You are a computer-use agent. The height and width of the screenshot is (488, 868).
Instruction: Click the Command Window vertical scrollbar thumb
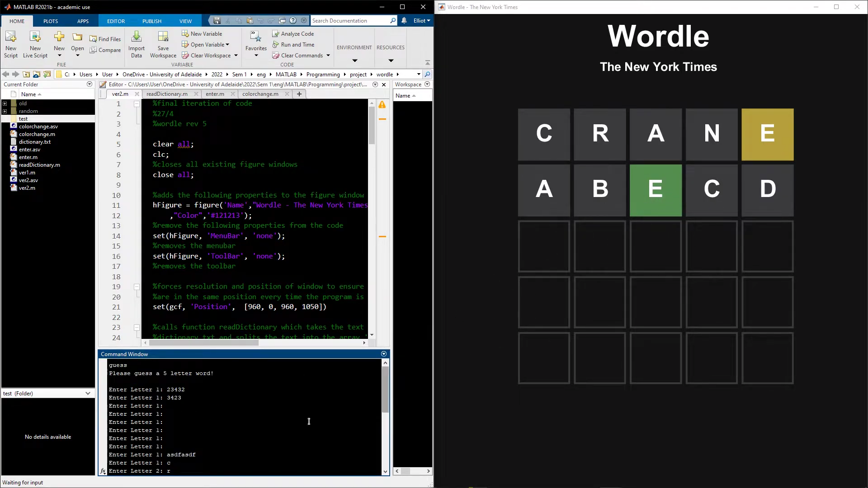385,389
